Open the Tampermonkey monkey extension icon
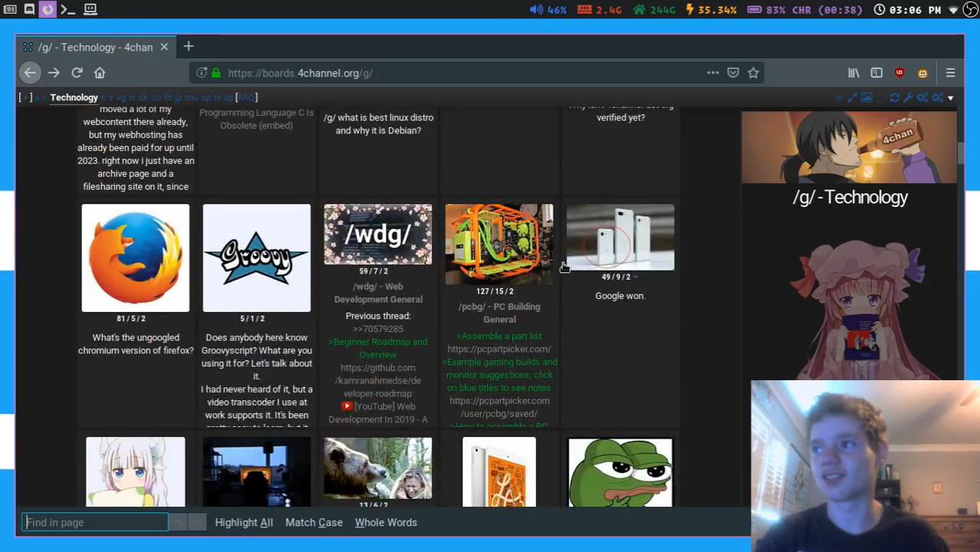Viewport: 980px width, 552px height. click(922, 73)
